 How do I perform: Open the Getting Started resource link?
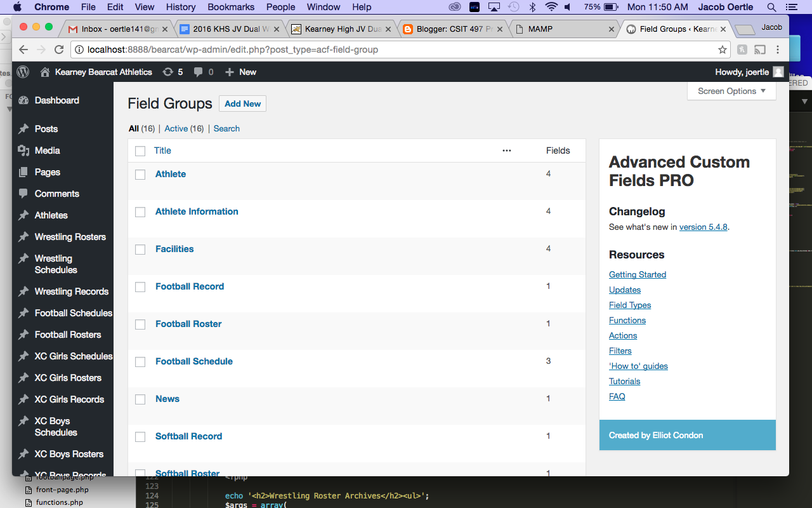tap(638, 274)
